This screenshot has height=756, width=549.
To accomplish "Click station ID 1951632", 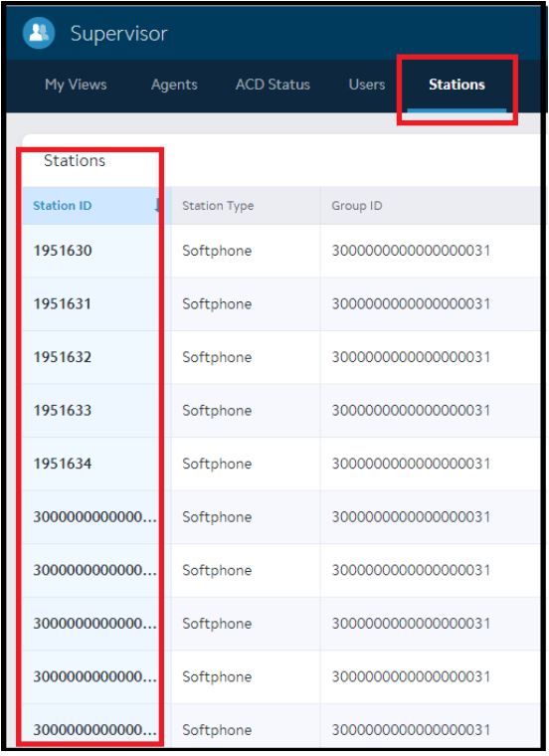I will 63,357.
